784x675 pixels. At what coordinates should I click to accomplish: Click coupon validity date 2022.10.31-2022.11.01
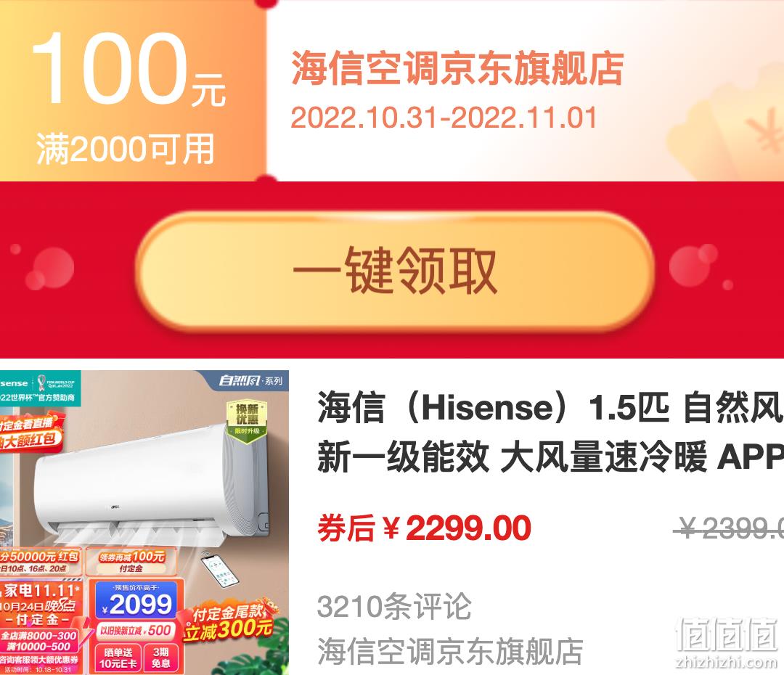tap(444, 118)
